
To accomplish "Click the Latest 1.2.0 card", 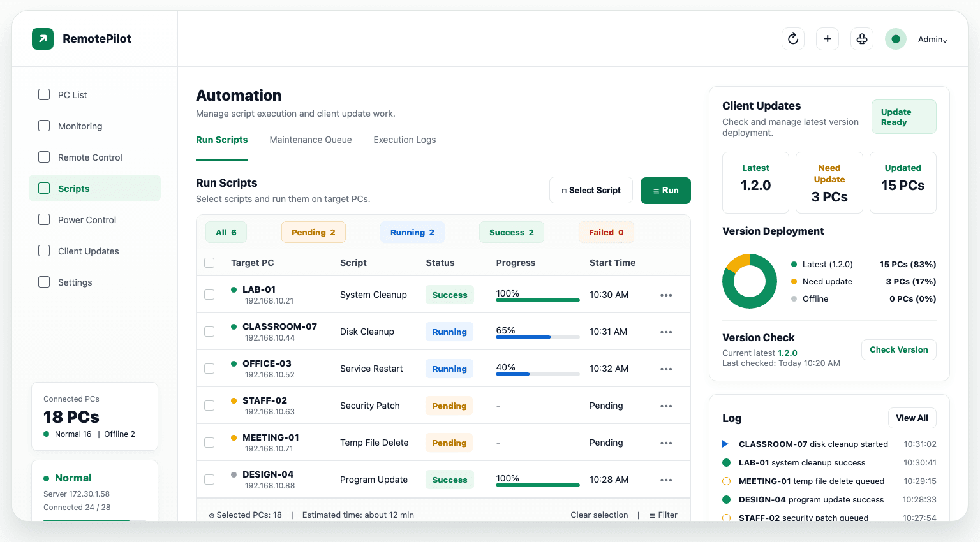I will click(755, 182).
